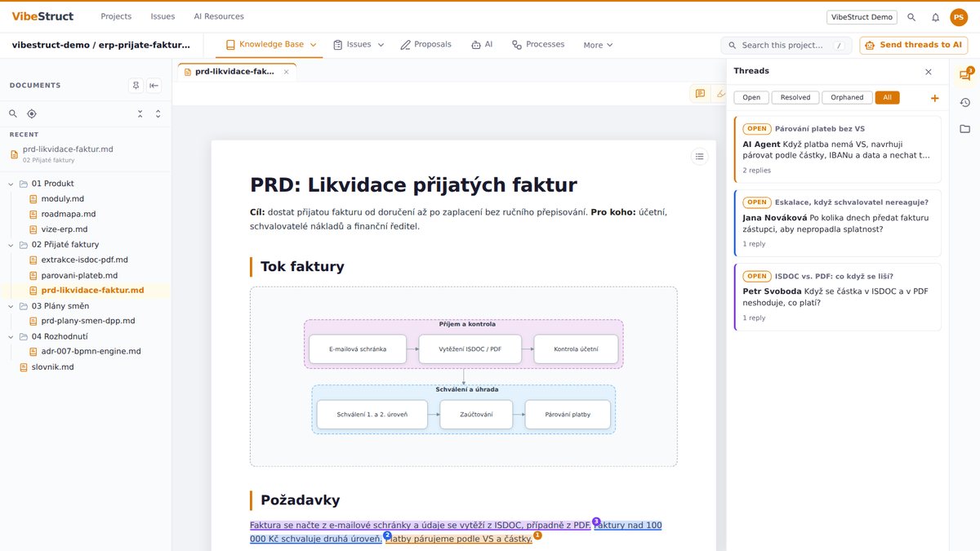Open the More dropdown menu
Screen dimensions: 980x551
[x=598, y=45]
